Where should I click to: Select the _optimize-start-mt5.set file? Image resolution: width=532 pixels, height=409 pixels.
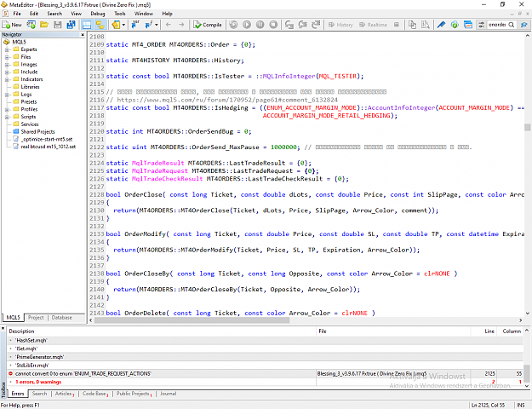pos(47,139)
